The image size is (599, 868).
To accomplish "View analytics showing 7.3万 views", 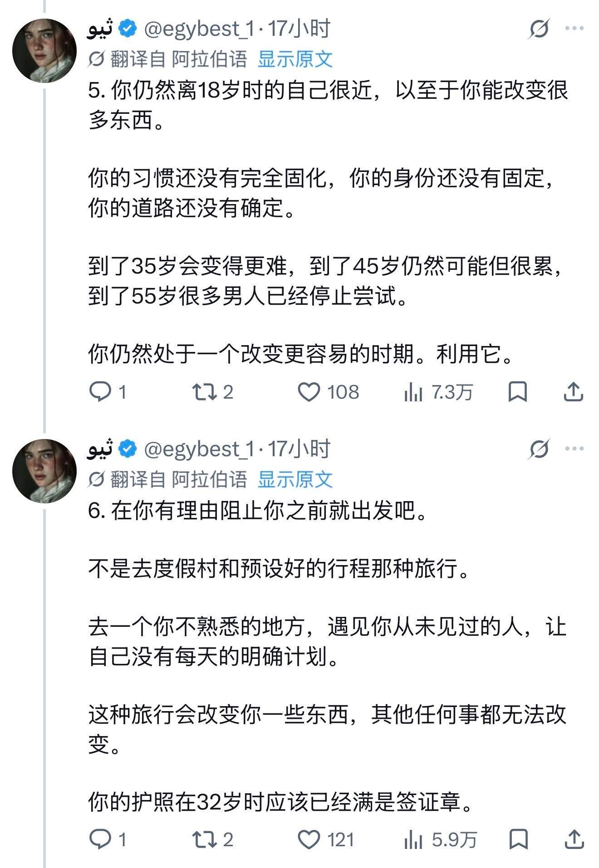I will coord(438,392).
